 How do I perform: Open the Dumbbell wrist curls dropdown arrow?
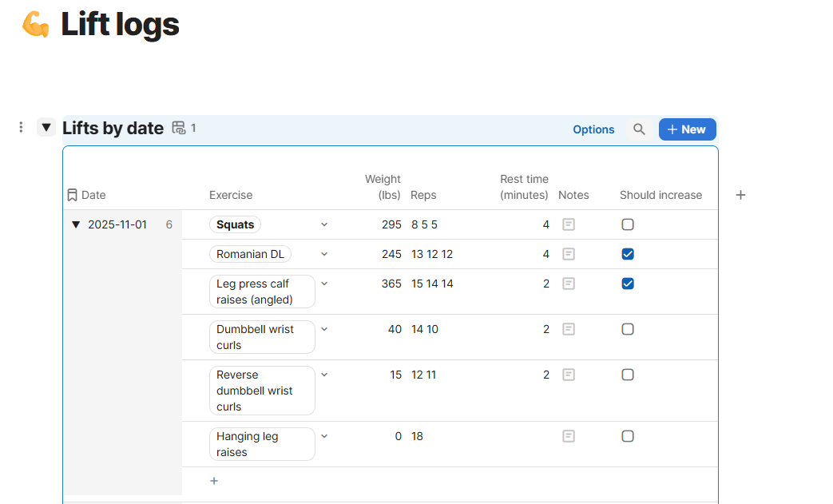(324, 329)
